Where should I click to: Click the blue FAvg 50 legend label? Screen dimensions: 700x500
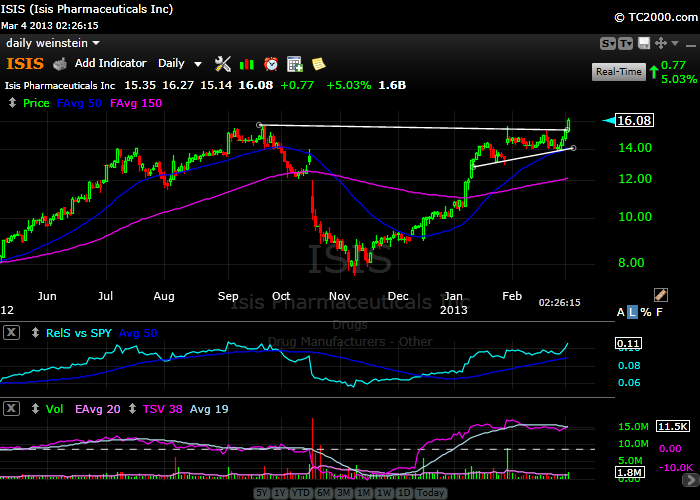[79, 103]
